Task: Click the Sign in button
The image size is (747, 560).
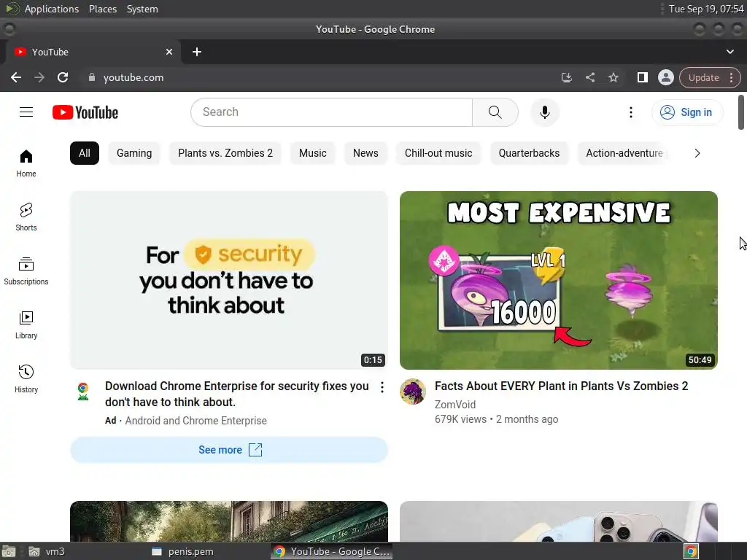Action: pyautogui.click(x=687, y=112)
